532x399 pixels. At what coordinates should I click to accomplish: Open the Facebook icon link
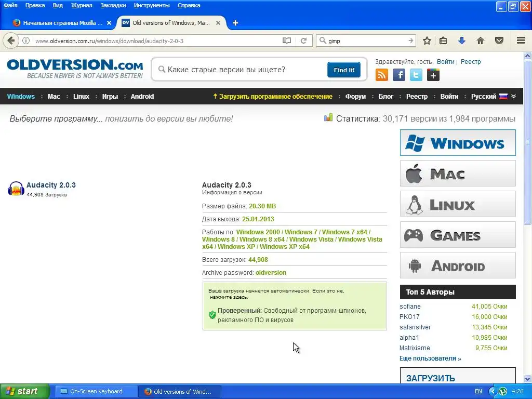click(x=399, y=75)
